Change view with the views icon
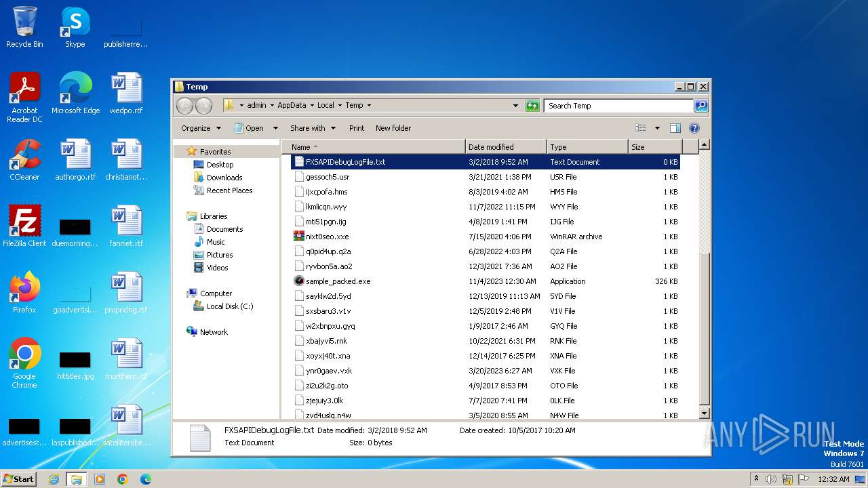Viewport: 868px width, 488px height. (640, 128)
